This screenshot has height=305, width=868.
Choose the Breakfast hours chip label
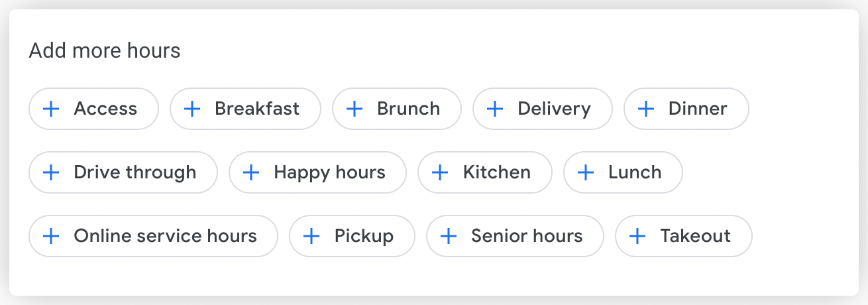[257, 109]
